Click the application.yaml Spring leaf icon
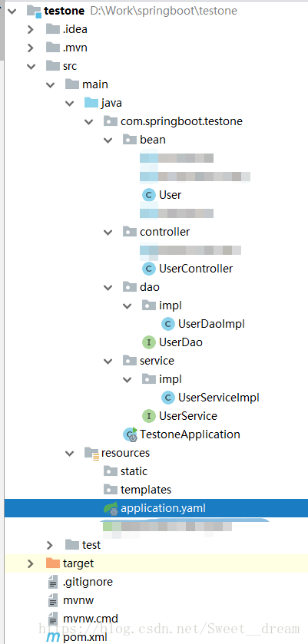The height and width of the screenshot is (644, 308). pos(111,509)
